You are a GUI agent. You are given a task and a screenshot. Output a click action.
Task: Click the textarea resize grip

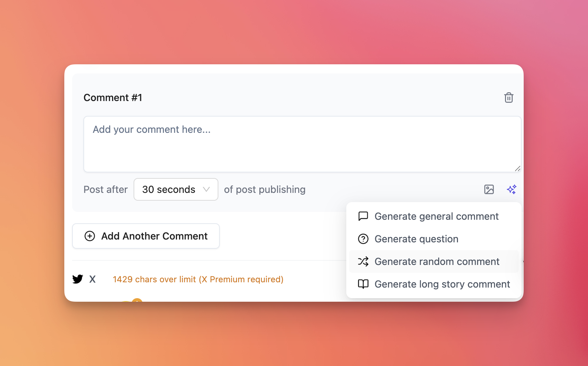pyautogui.click(x=517, y=169)
